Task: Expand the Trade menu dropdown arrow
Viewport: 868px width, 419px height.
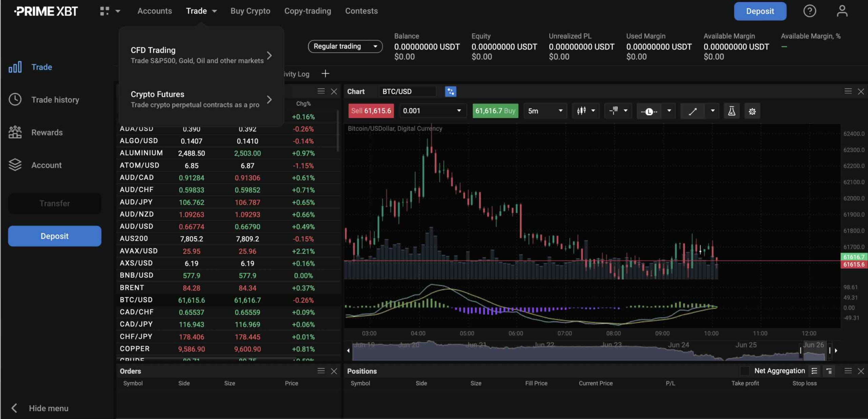Action: (214, 11)
